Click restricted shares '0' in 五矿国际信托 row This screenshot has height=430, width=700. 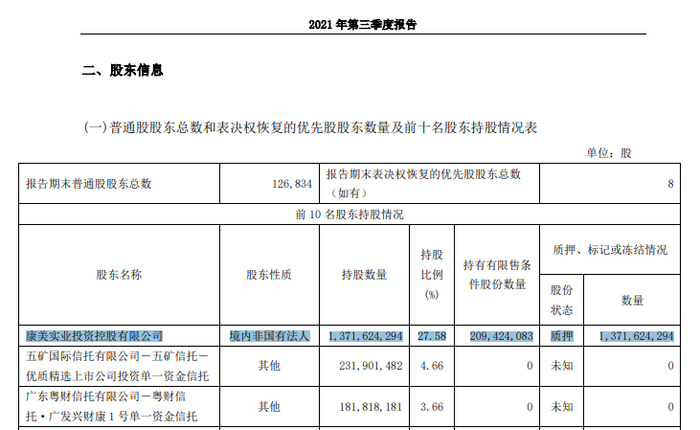529,366
